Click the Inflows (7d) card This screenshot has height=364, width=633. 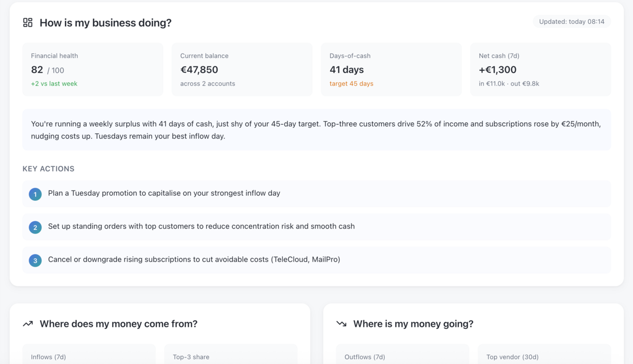click(x=89, y=355)
